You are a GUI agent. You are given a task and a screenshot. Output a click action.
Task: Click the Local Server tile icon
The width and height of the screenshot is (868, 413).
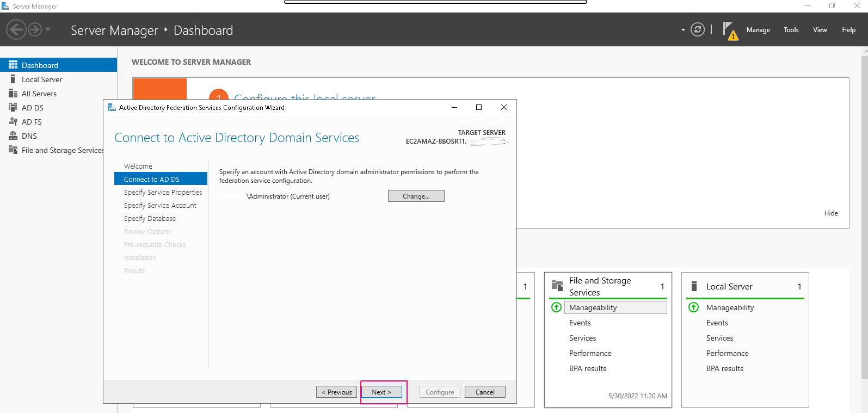pos(694,286)
